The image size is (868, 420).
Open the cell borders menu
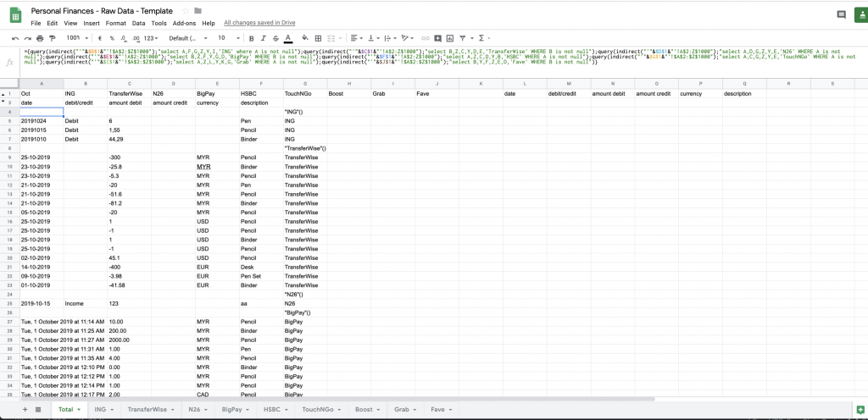[x=318, y=38]
